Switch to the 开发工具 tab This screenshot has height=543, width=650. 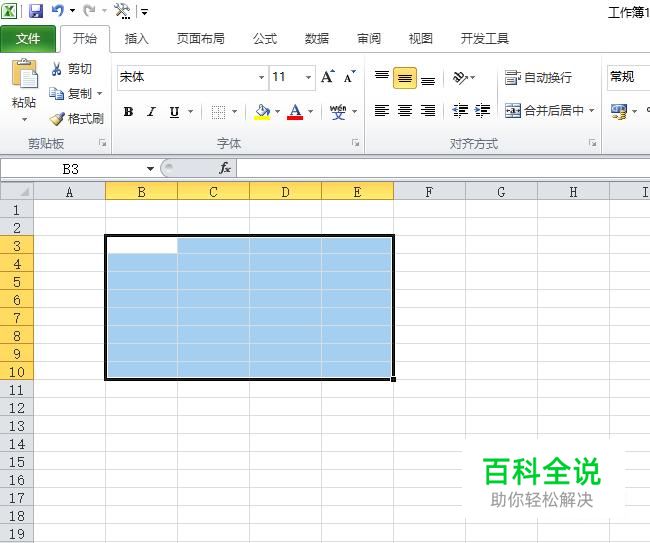485,39
